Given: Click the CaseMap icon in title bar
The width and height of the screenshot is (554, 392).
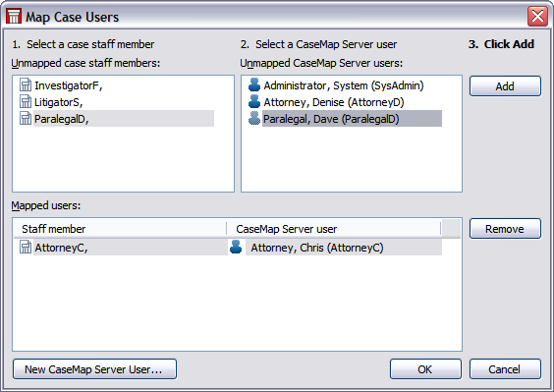Looking at the screenshot, I should pos(14,17).
